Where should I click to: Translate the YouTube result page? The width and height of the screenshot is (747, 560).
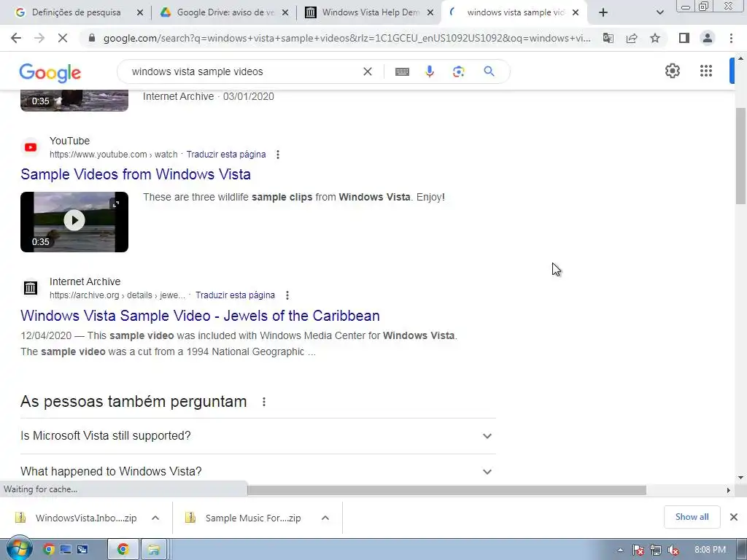(226, 155)
